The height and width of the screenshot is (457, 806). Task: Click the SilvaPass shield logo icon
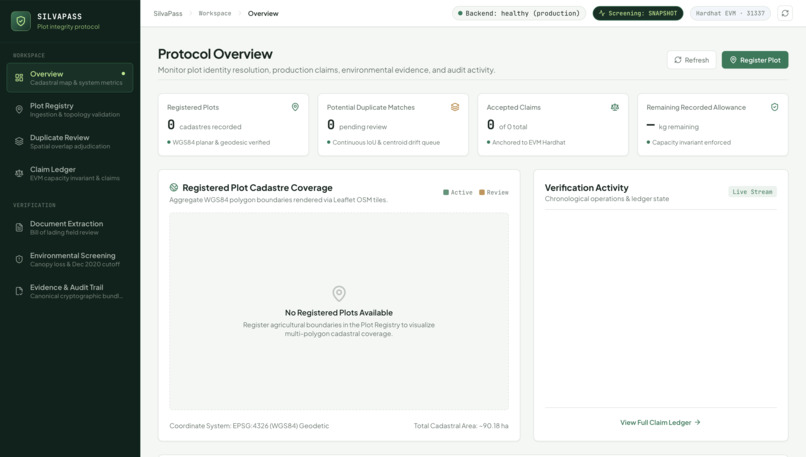[21, 21]
